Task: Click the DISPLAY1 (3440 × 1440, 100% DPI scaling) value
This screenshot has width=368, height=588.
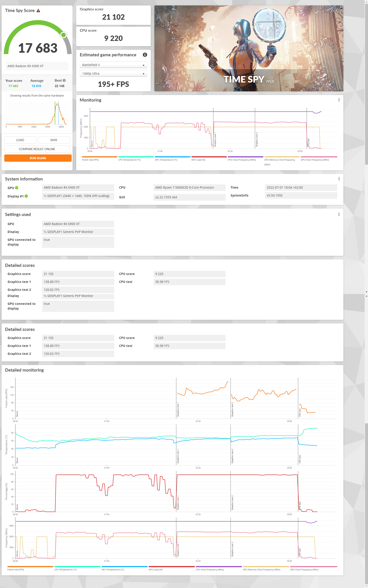Action: pyautogui.click(x=78, y=196)
